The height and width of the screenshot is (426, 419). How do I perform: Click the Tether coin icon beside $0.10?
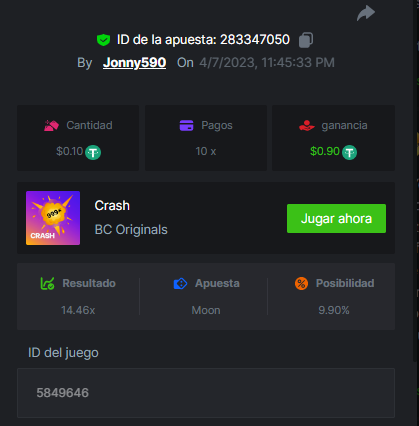(x=93, y=153)
